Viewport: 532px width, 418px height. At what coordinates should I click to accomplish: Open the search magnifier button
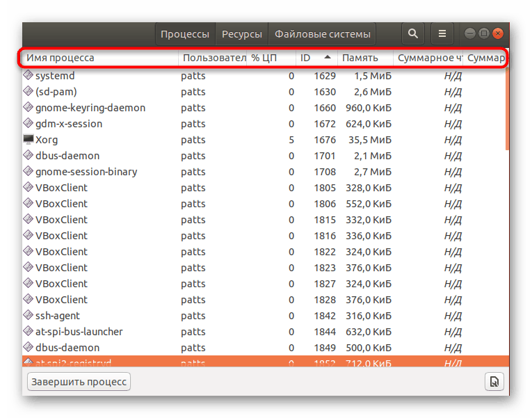click(413, 33)
